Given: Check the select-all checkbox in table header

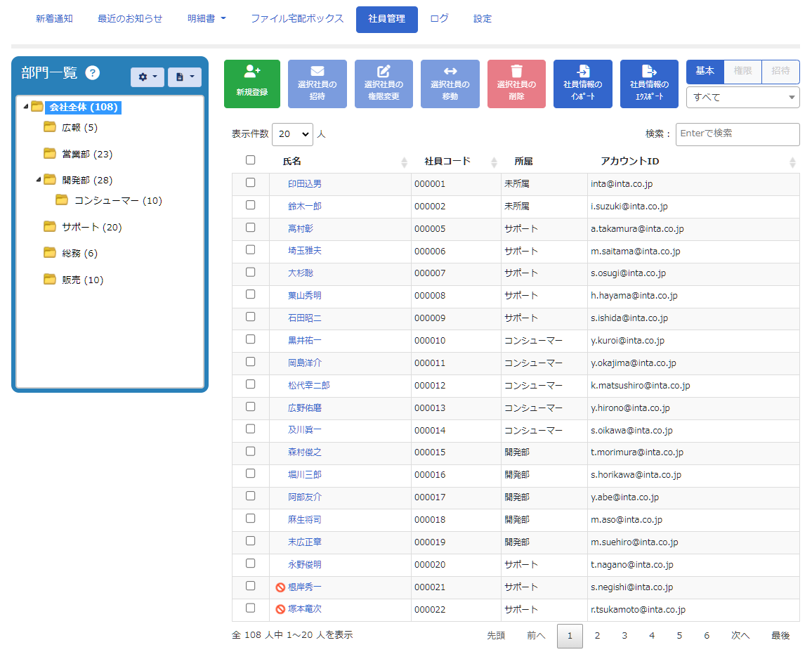Looking at the screenshot, I should 250,160.
